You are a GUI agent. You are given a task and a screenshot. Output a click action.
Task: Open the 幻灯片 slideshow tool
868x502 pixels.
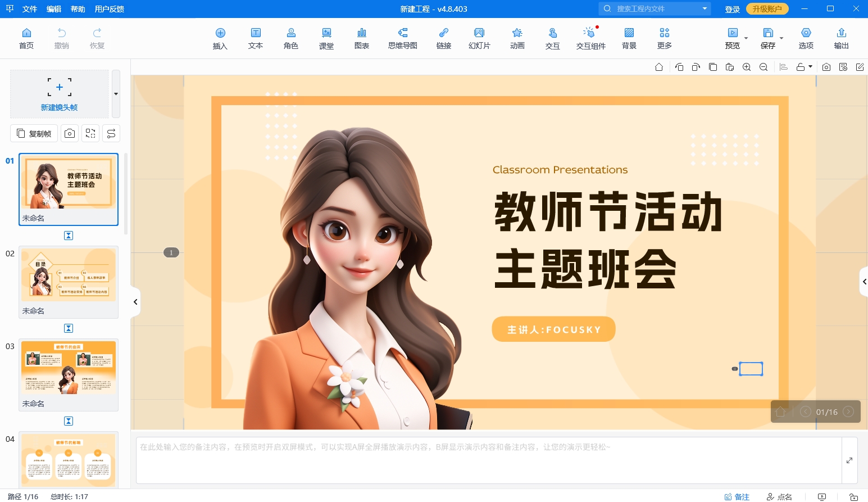tap(479, 39)
